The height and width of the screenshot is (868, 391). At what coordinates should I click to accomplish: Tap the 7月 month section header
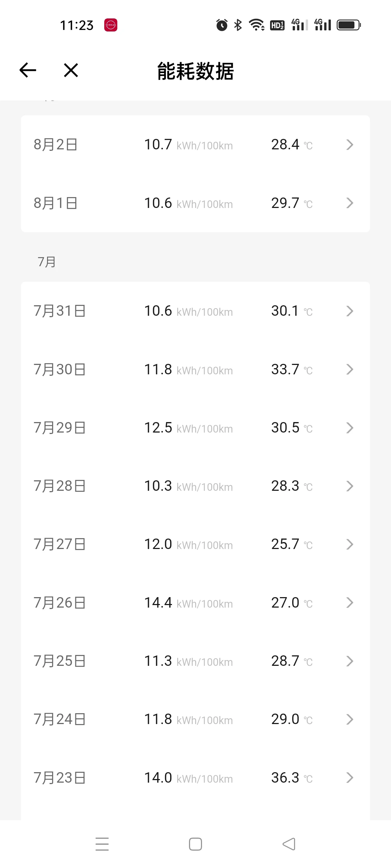(x=47, y=262)
